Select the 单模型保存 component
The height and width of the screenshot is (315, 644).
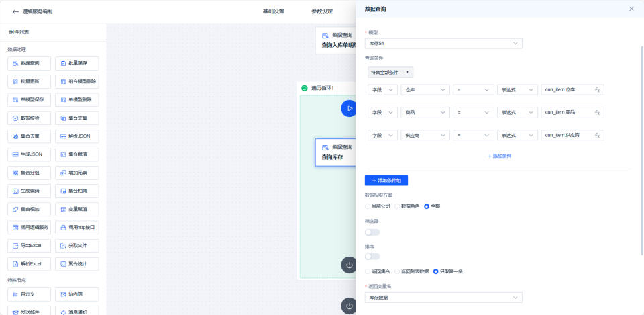point(29,100)
